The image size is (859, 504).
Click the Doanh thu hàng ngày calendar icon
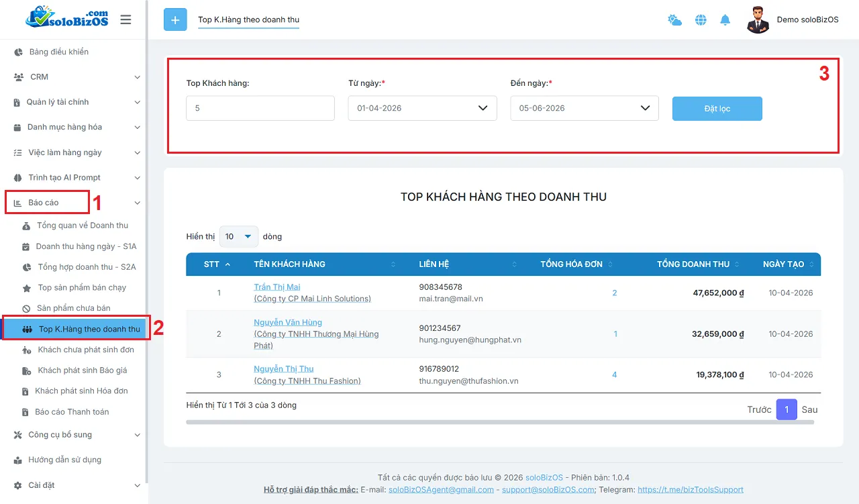pos(26,246)
